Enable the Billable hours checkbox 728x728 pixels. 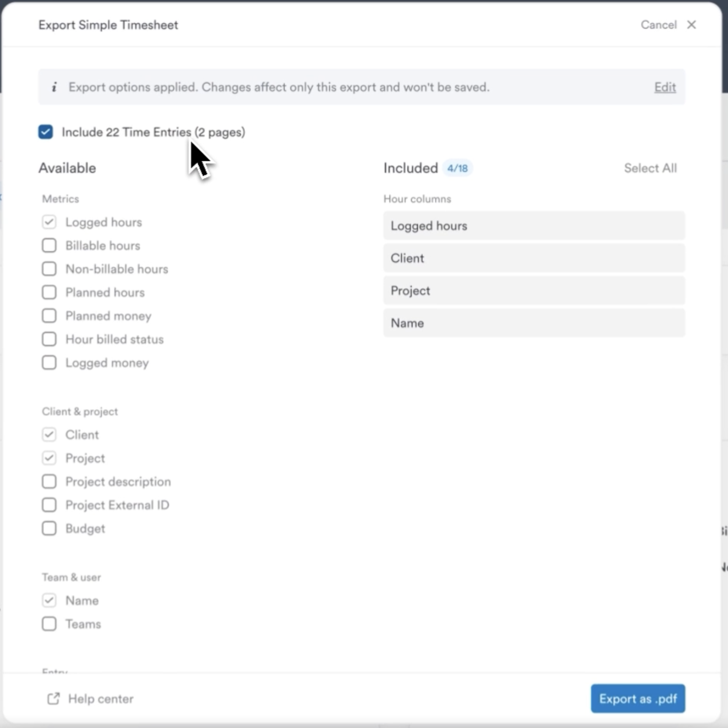tap(49, 245)
